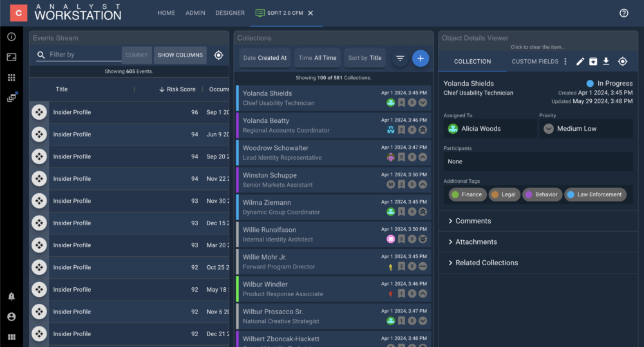Click the priority icon on Willie Runolfsson card

point(422,239)
